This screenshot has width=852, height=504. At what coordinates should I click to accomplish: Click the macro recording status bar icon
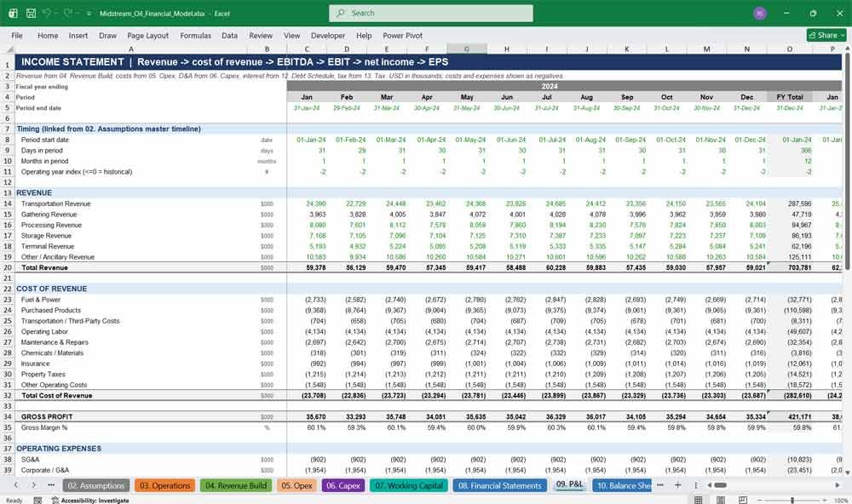tap(37, 501)
